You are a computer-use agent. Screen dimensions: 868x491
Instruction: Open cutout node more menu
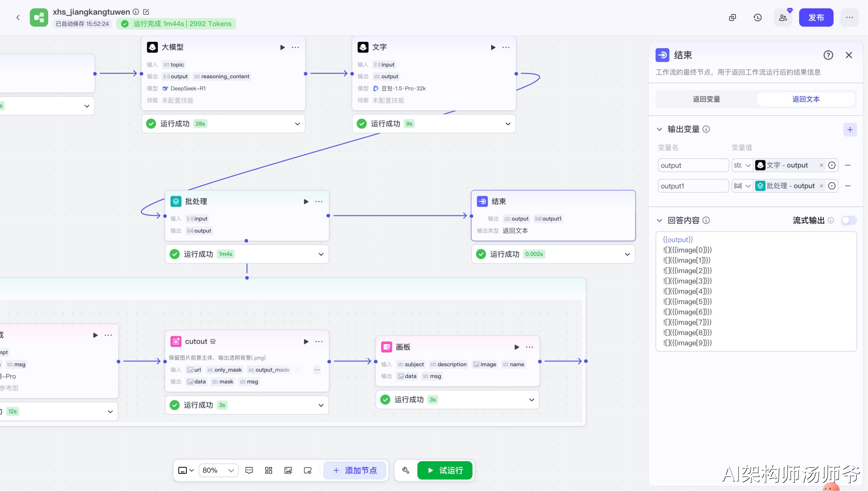319,342
